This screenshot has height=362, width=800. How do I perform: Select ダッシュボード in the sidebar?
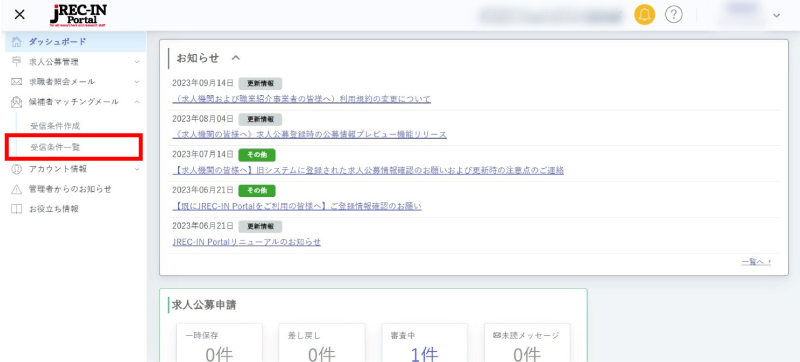(76, 41)
